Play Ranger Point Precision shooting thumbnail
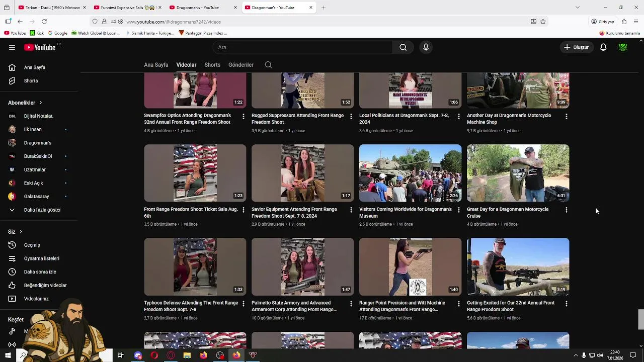This screenshot has width=644, height=362. pos(410,266)
